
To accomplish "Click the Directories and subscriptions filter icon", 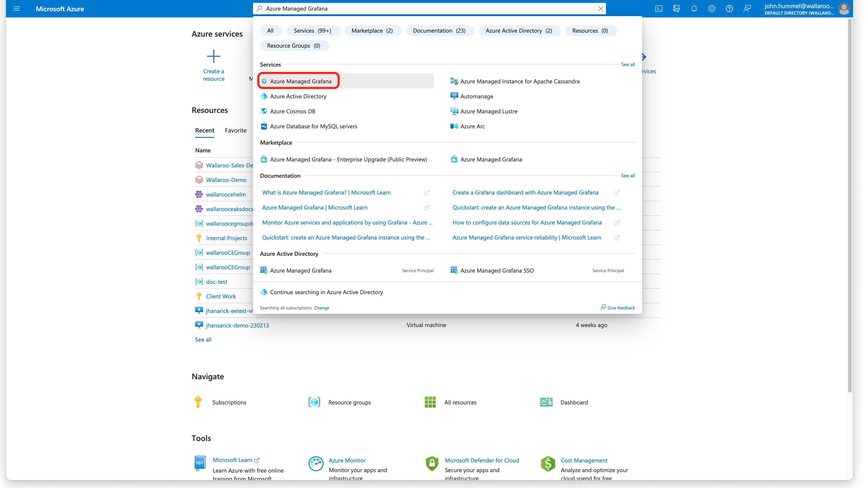I will coord(676,9).
